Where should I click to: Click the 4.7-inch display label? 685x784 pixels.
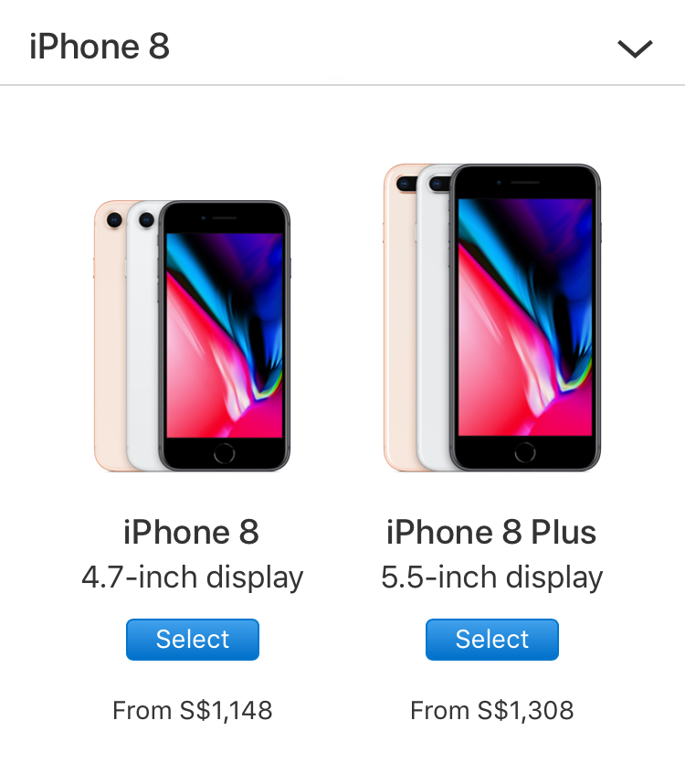193,577
